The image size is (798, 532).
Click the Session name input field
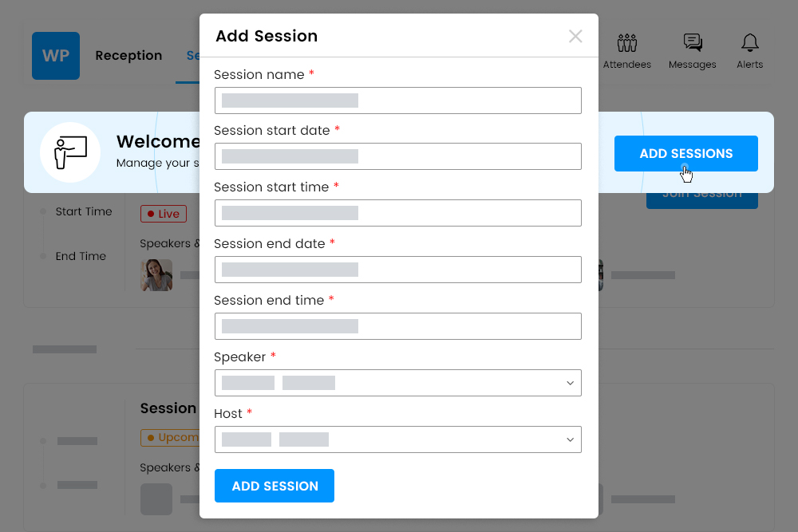point(398,100)
